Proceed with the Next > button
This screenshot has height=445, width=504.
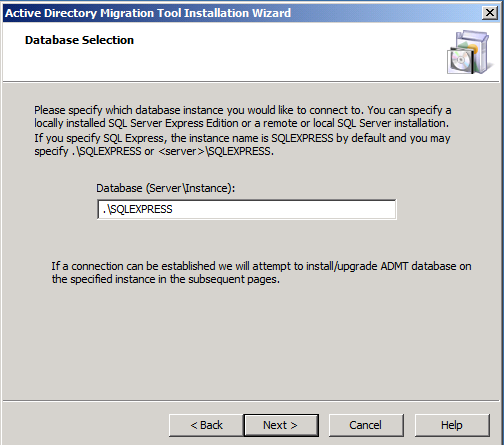pos(281,425)
